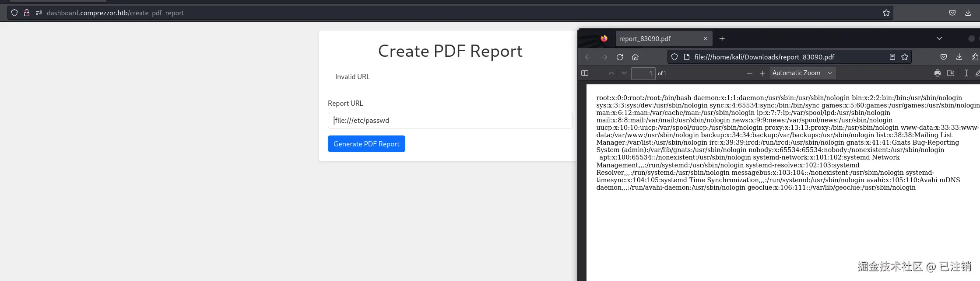This screenshot has height=281, width=980.
Task: Select the text annotation tool in PDF viewer
Action: [x=966, y=73]
